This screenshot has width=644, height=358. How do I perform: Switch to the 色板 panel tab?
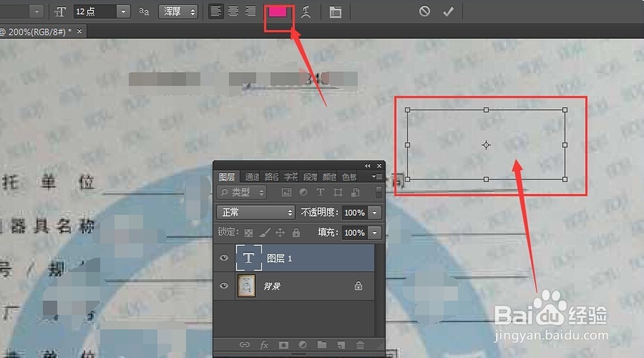(x=349, y=177)
